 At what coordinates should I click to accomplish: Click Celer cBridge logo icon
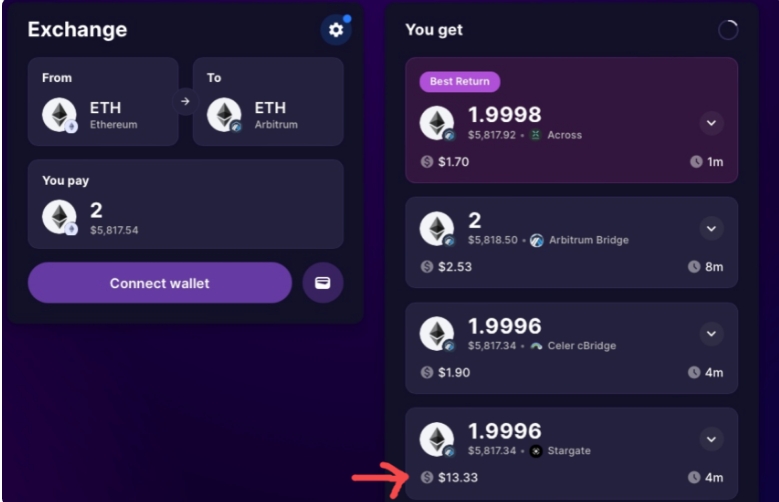[536, 346]
